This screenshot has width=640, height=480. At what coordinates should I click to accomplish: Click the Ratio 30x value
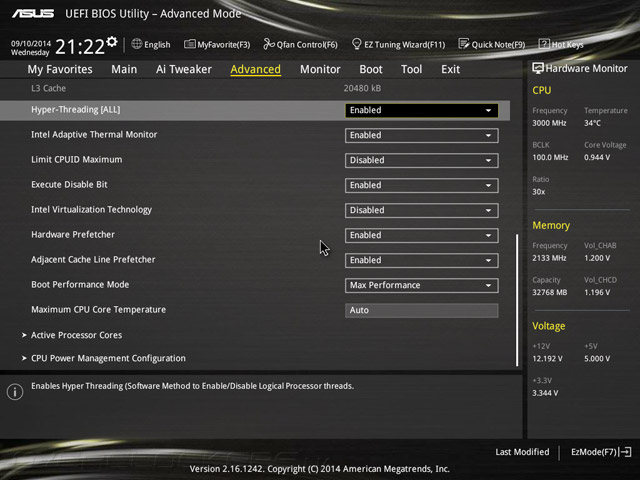coord(538,191)
